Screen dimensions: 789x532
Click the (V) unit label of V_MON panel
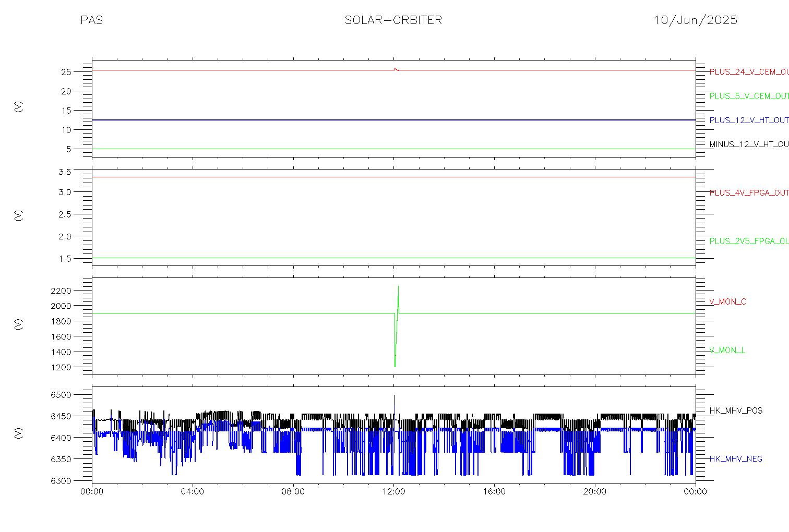pos(19,324)
